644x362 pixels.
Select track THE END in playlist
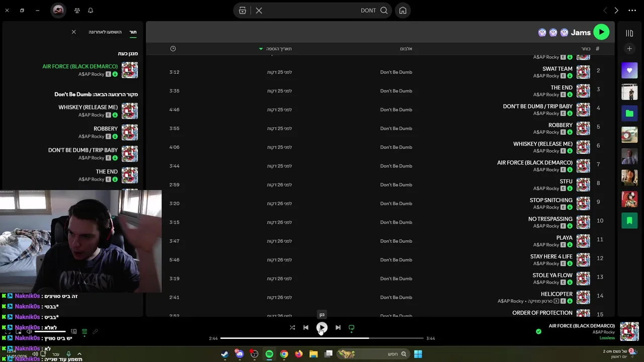pyautogui.click(x=561, y=87)
